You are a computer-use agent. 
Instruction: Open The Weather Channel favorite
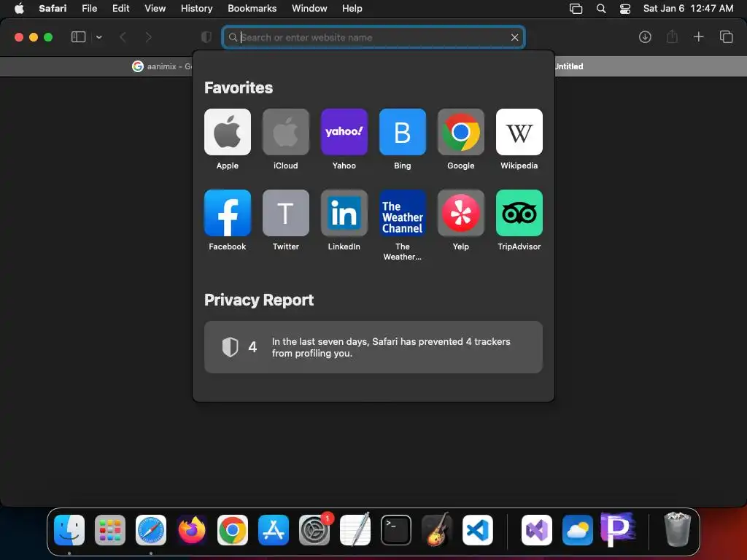(402, 213)
